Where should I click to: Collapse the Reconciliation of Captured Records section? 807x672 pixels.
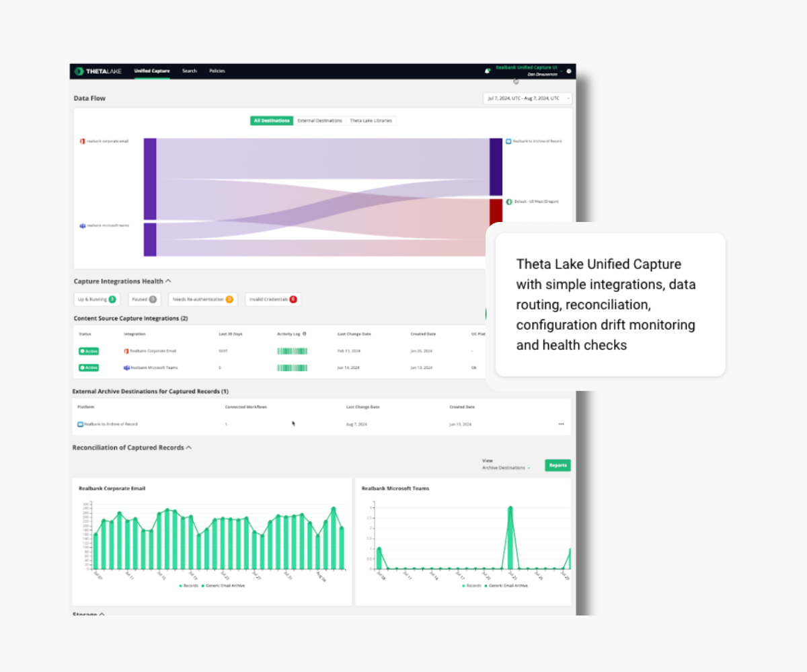coord(189,447)
